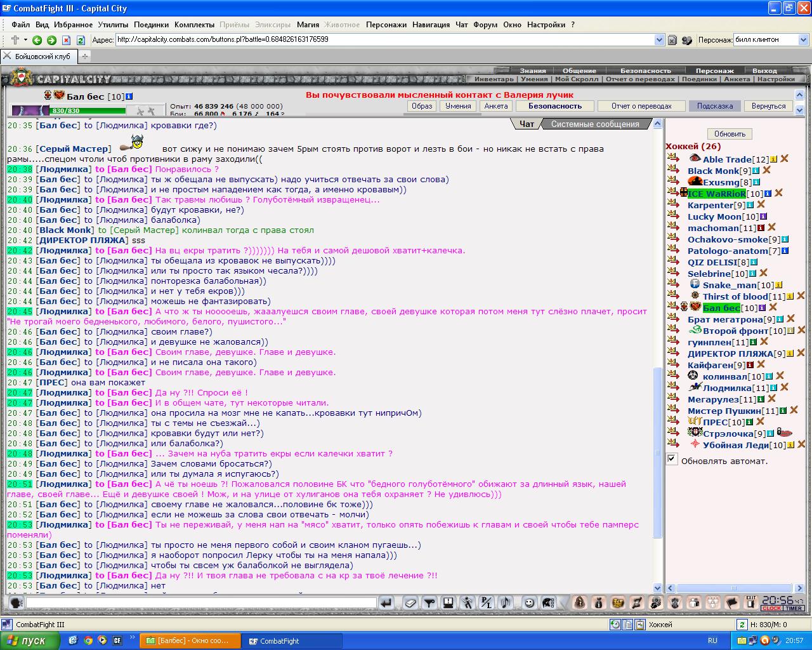The image size is (812, 650).
Task: Send the chat message with the enter-arrow icon
Action: pyautogui.click(x=386, y=602)
